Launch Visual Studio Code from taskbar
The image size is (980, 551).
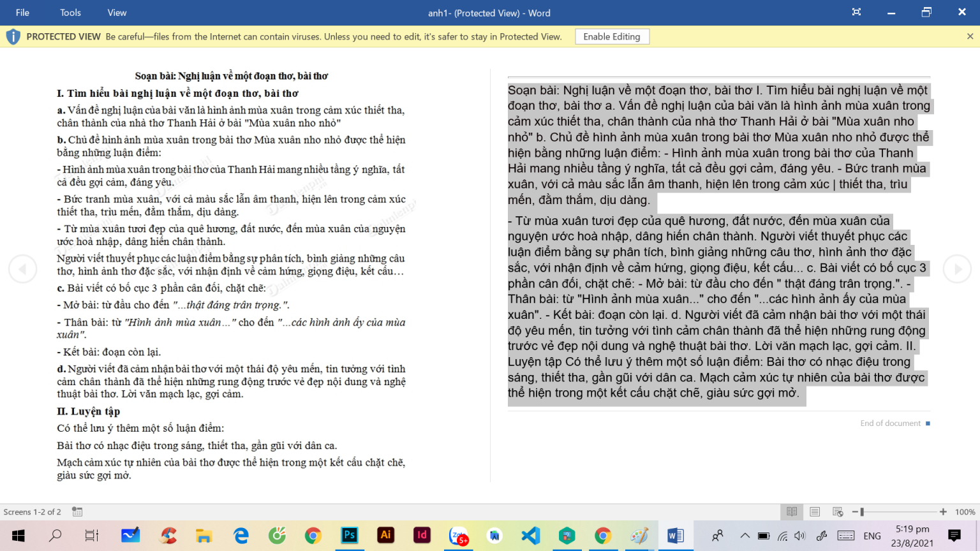point(530,536)
